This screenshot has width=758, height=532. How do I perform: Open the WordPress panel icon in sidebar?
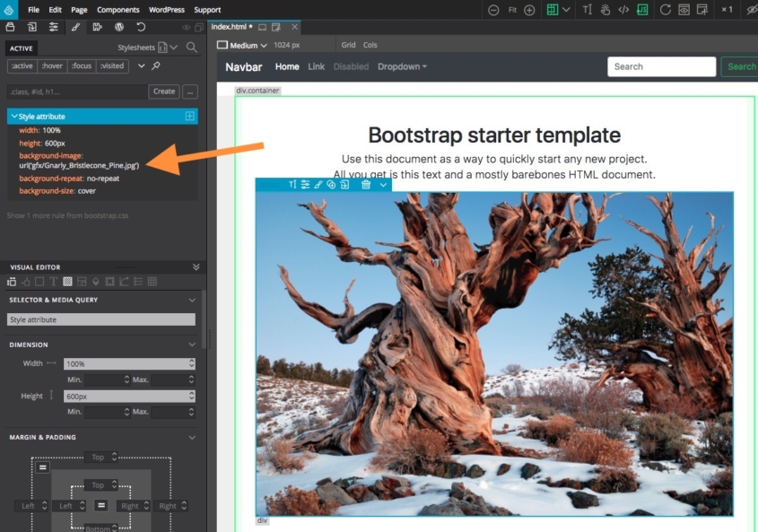pyautogui.click(x=119, y=27)
